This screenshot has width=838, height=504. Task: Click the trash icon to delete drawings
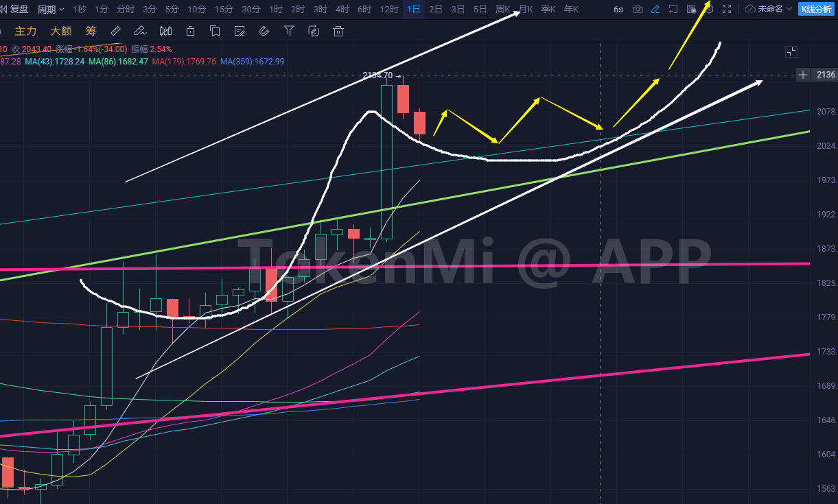[x=338, y=31]
